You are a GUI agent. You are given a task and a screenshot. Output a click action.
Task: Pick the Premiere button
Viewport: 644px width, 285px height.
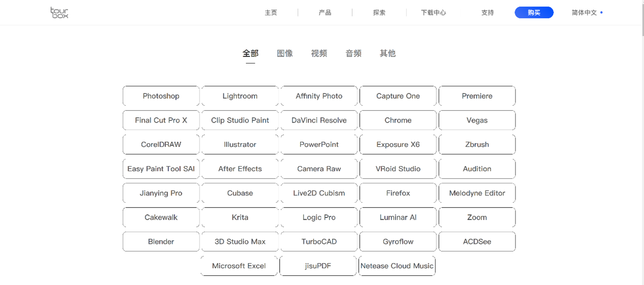click(477, 96)
